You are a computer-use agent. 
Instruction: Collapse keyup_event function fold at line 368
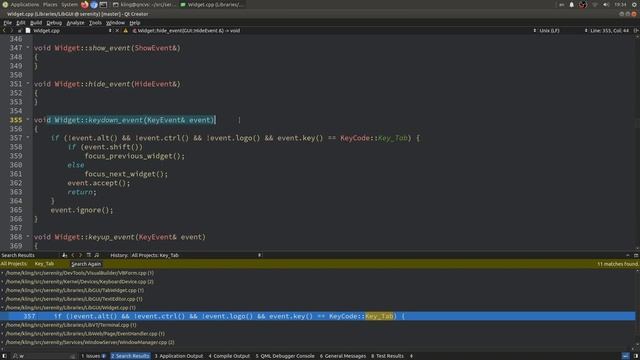click(x=28, y=236)
